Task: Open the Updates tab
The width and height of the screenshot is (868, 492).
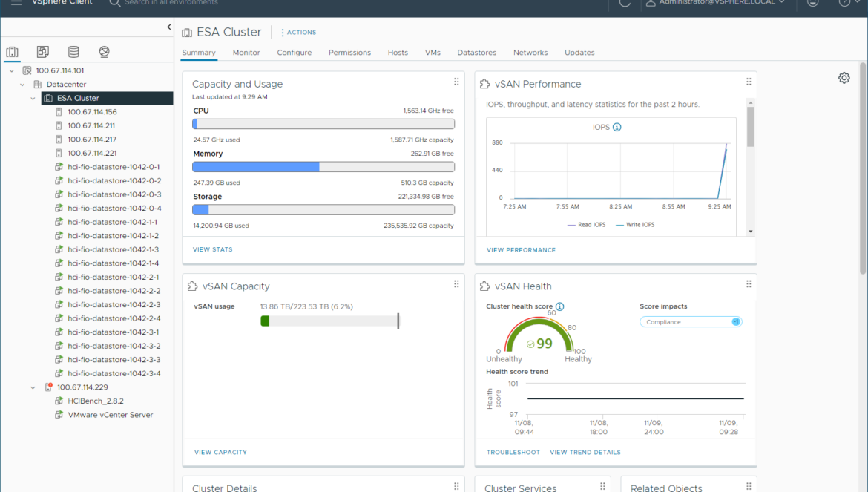Action: pos(579,53)
